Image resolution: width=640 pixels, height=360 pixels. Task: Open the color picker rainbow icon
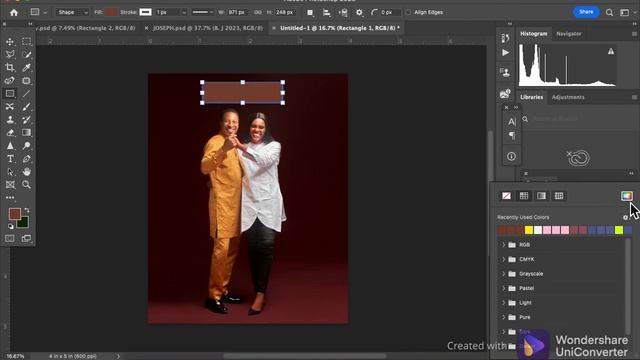[x=627, y=196]
